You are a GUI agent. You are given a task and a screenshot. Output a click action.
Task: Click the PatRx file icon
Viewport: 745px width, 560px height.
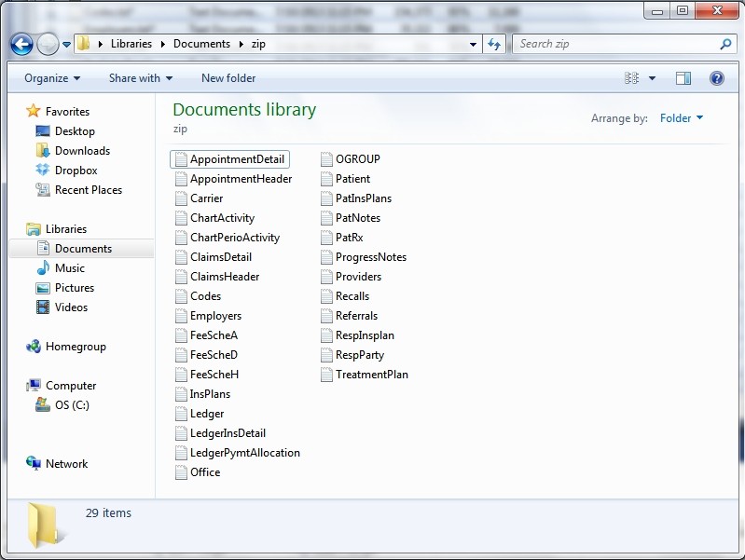[326, 238]
